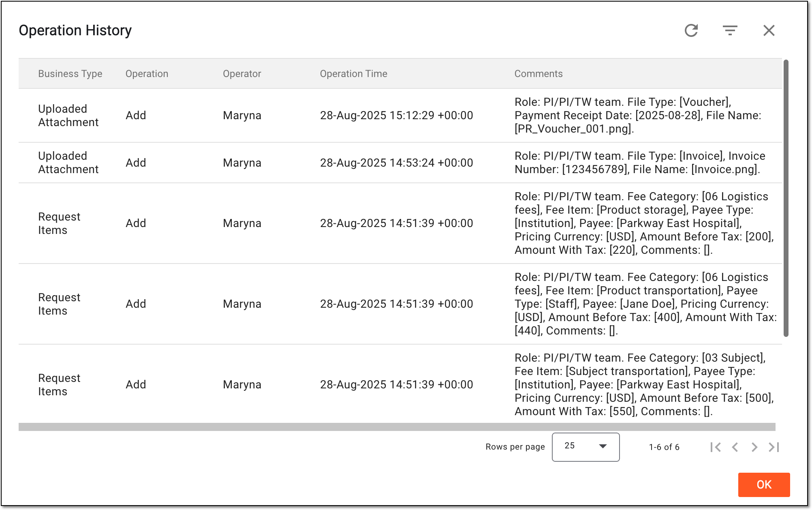Click the Operation column header

coord(147,74)
